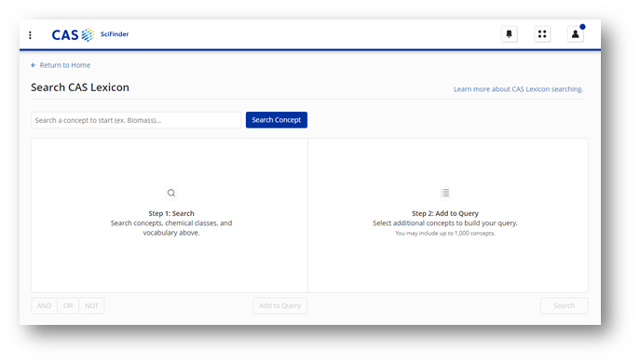This screenshot has height=364, width=640.
Task: Click the Add to Query button
Action: [280, 305]
